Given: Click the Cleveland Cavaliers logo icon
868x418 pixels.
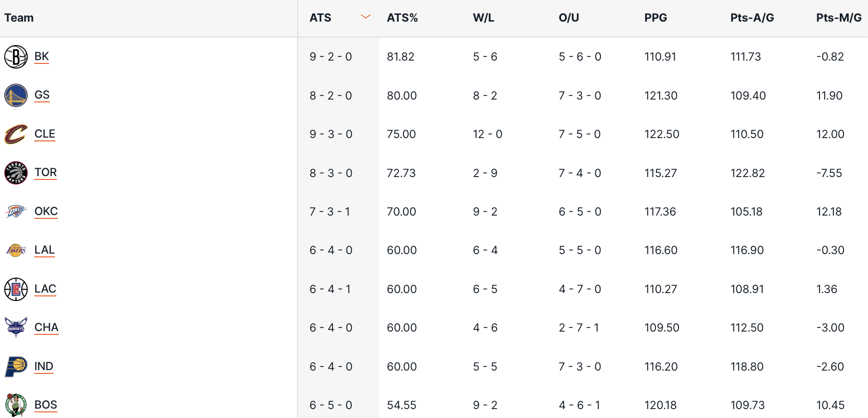Looking at the screenshot, I should click(16, 134).
